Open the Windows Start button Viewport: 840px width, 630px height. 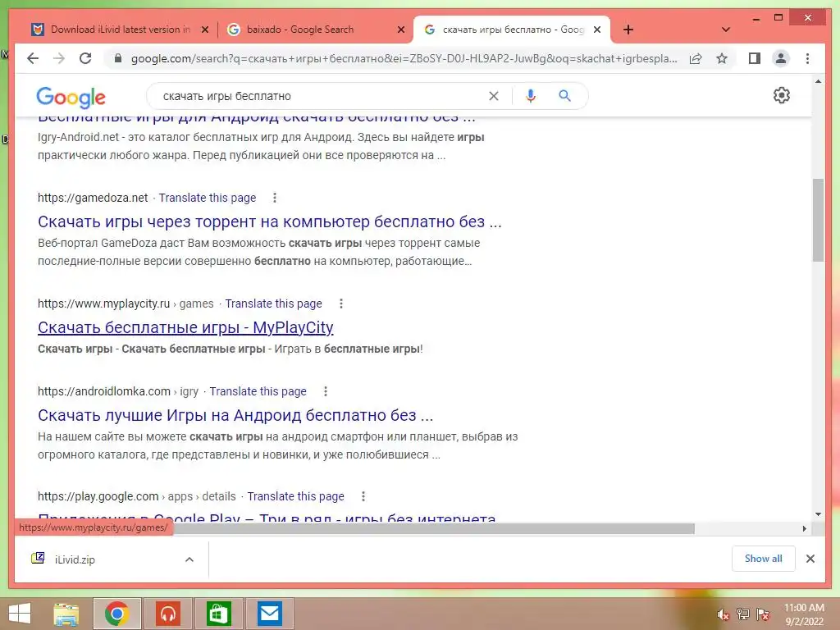pyautogui.click(x=20, y=614)
